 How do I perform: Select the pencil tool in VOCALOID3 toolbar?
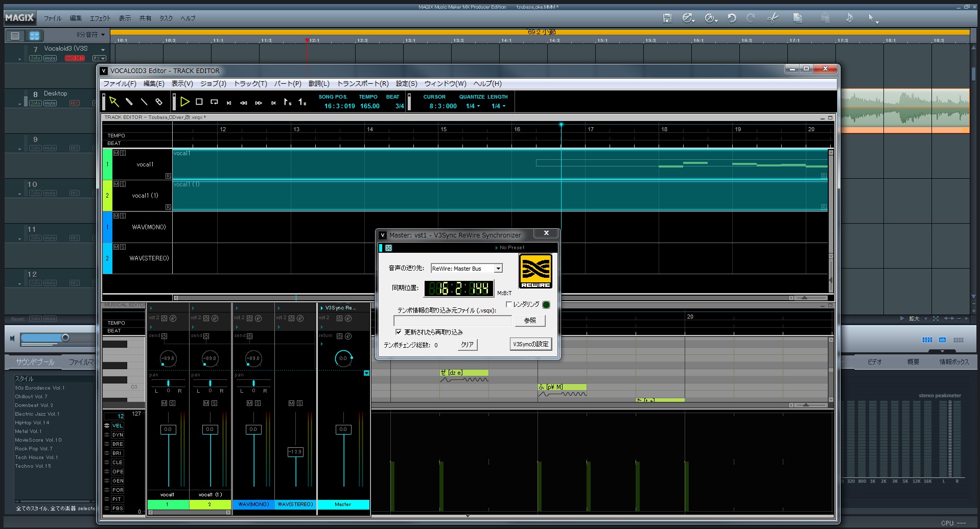[x=129, y=102]
